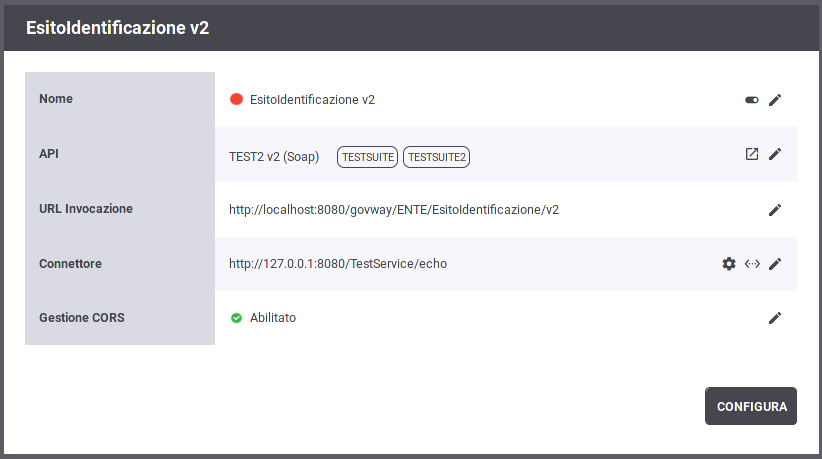Screen dimensions: 822x459
Task: Click the green Abilitato check icon
Action: [236, 318]
